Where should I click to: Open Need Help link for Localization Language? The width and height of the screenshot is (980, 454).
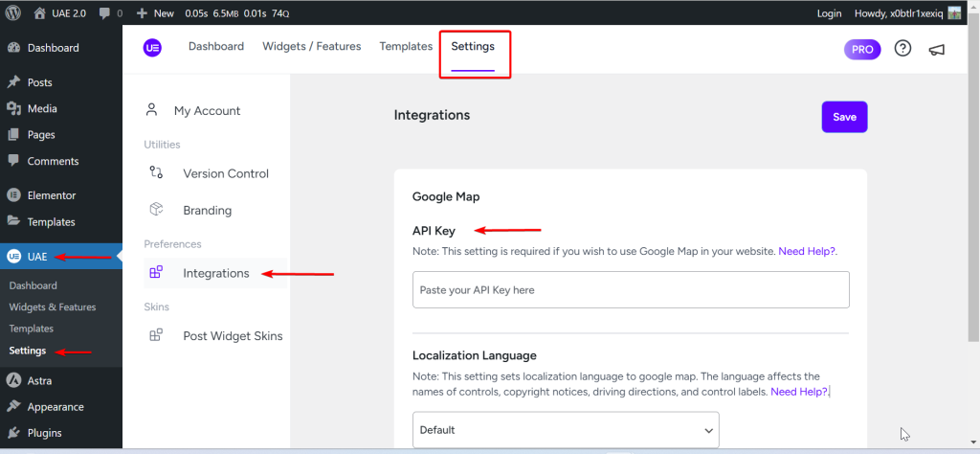point(799,392)
